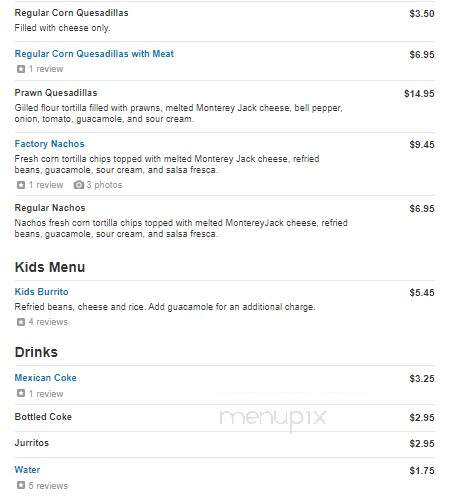Click the Bottled Coke item row
The image size is (452, 500).
coord(225,418)
